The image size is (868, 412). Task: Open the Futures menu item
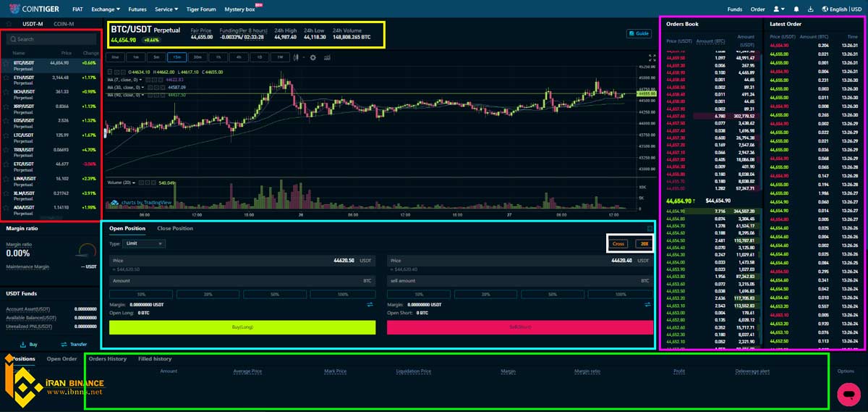point(137,9)
